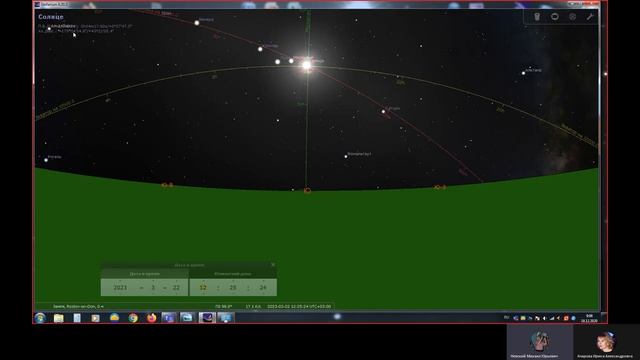Decrease the day with its down arrow
640x360 pixels.
click(x=176, y=294)
